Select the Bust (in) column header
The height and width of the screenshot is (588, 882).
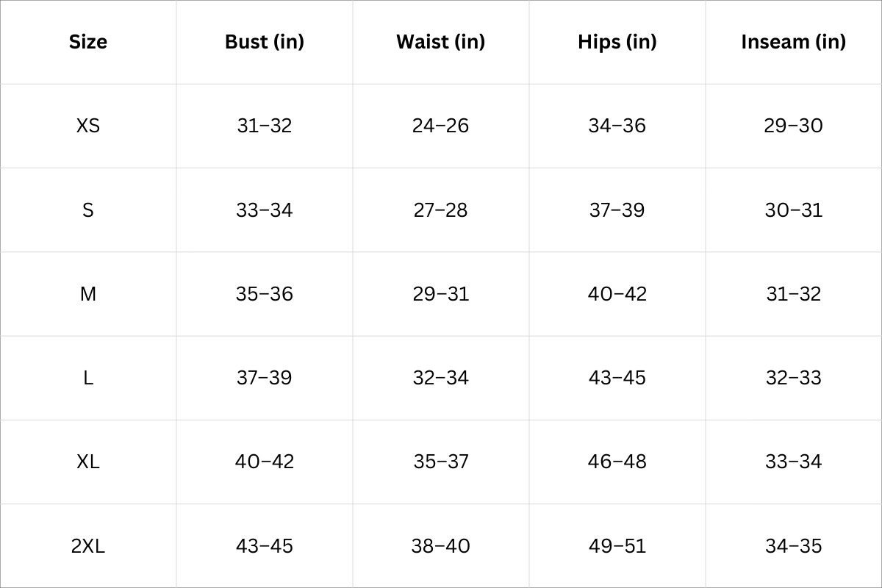[265, 42]
